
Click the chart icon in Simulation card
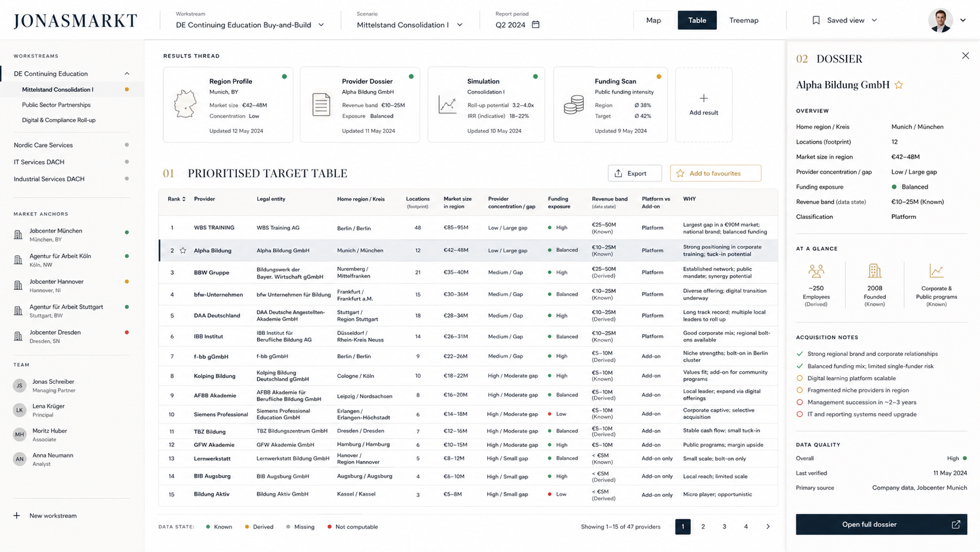(447, 104)
